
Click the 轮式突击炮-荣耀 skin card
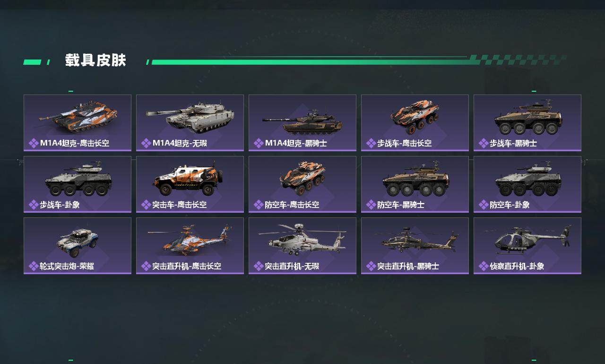point(78,246)
